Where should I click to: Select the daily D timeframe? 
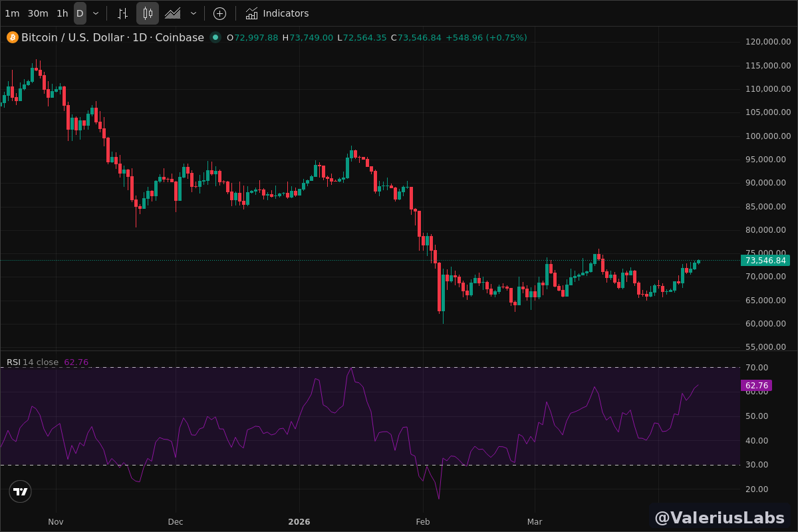click(80, 13)
